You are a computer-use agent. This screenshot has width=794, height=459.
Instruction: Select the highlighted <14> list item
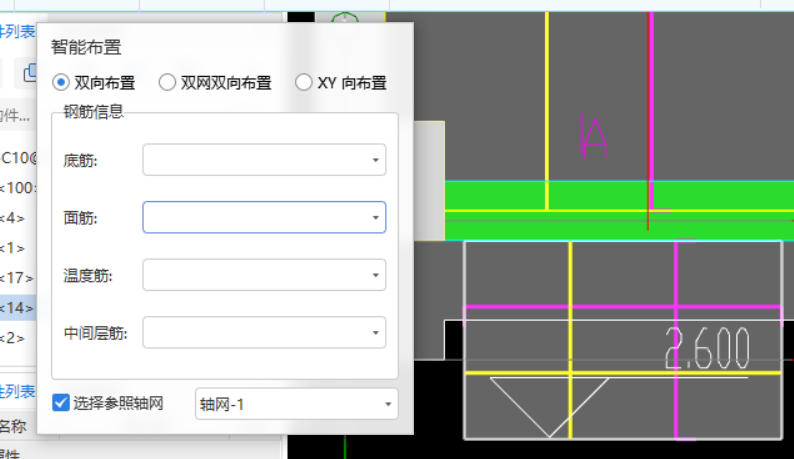(x=17, y=307)
